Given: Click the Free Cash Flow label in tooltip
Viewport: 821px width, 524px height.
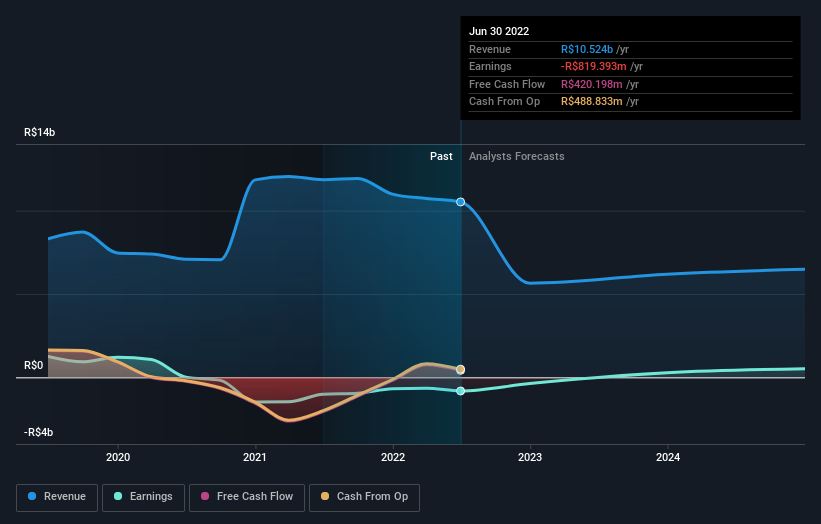Looking at the screenshot, I should [x=507, y=84].
